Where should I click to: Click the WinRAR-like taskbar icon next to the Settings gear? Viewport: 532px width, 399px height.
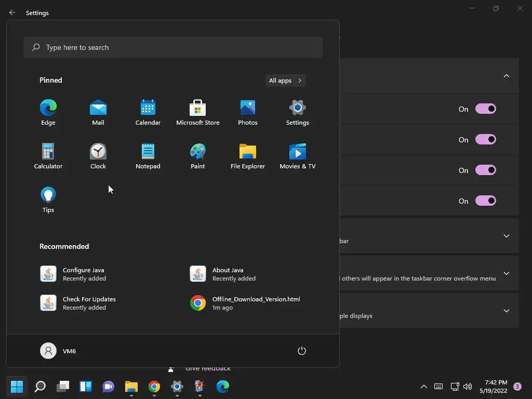(x=199, y=387)
